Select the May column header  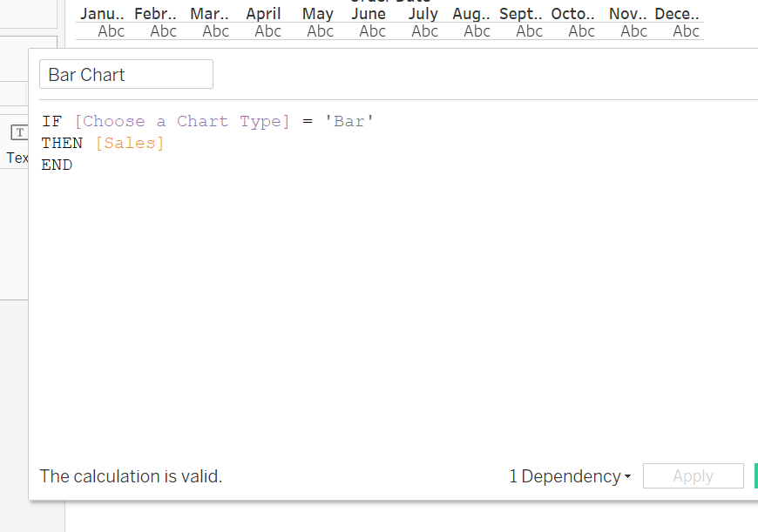(318, 14)
